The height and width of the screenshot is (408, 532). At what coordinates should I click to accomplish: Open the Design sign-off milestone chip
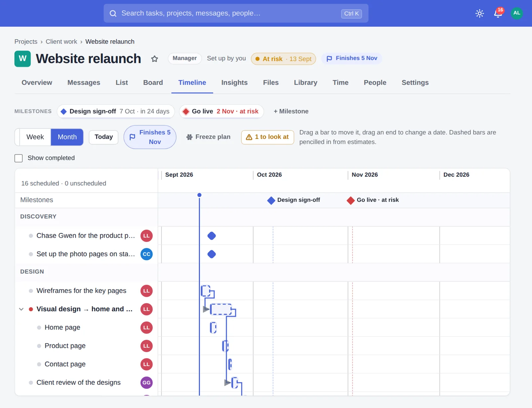click(x=116, y=111)
